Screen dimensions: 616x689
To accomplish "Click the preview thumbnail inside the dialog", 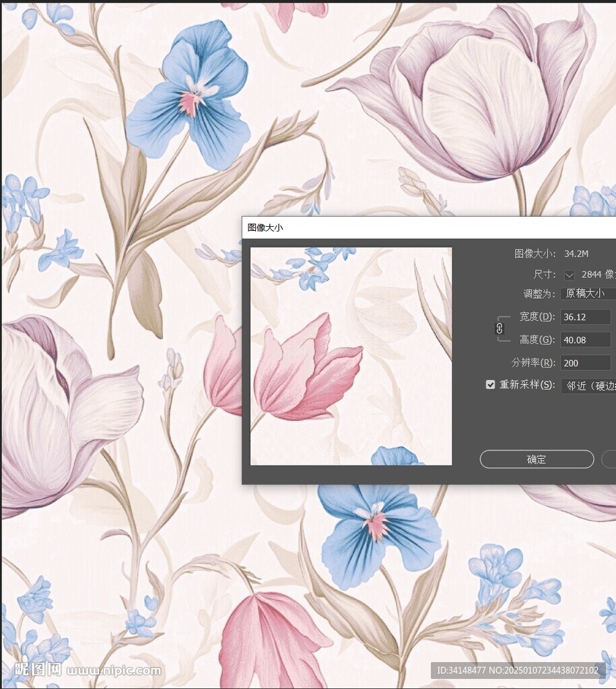I will pos(350,355).
